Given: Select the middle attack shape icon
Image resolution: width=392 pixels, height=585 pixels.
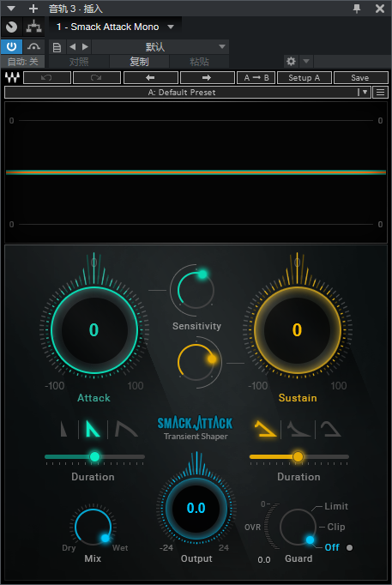Looking at the screenshot, I should tap(93, 429).
